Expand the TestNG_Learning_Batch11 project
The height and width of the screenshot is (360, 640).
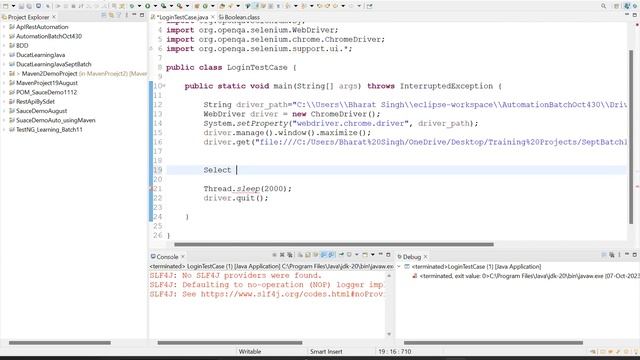4,130
